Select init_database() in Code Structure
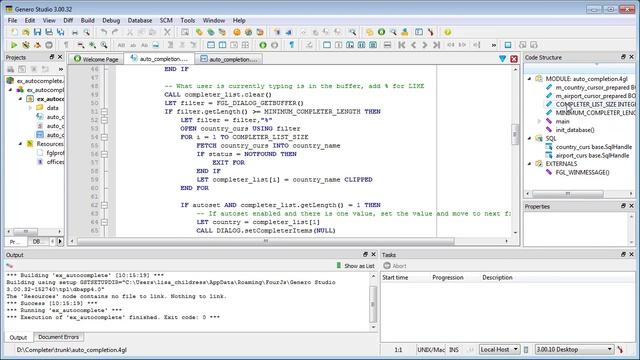Screen dimensions: 640x360 575,130
